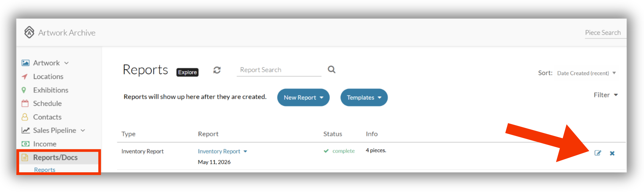Open the Filter dropdown

click(x=606, y=95)
